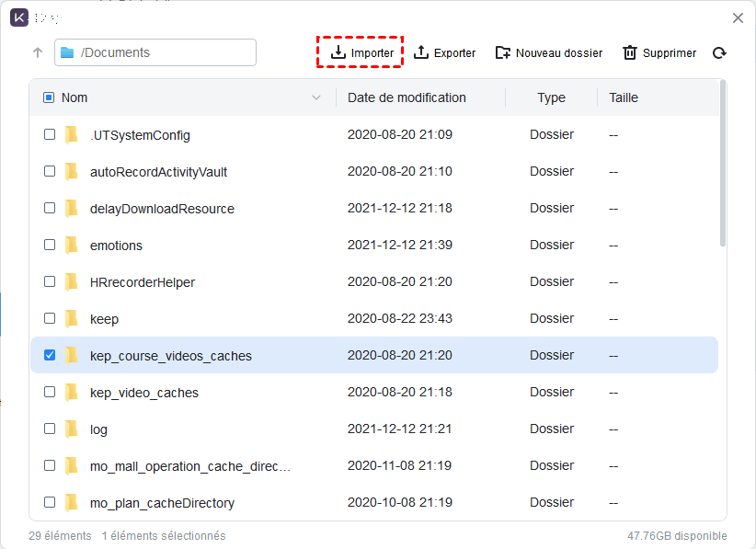Viewport: 756px width, 549px height.
Task: Uncheck the kep_course_videos_caches checkbox
Action: click(x=50, y=355)
